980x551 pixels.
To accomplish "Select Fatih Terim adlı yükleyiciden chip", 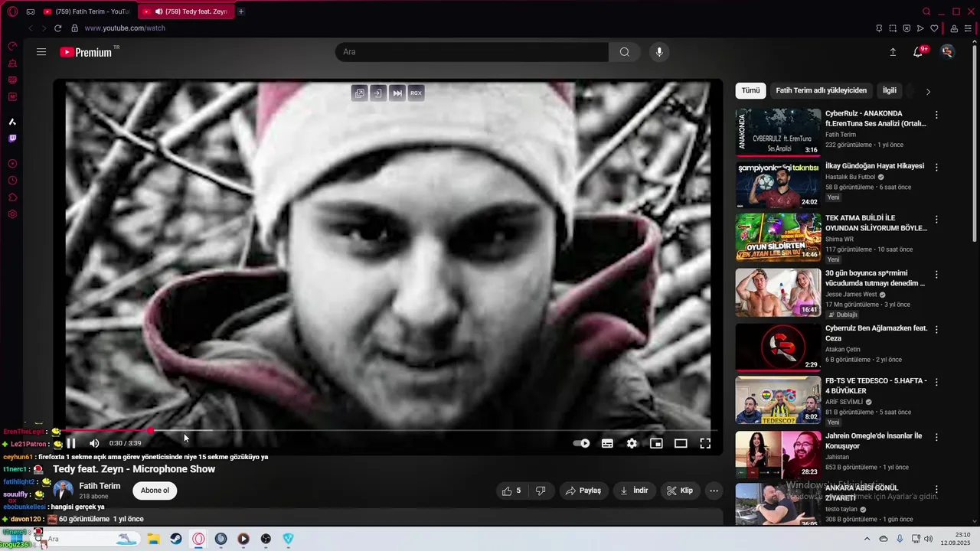I will pyautogui.click(x=821, y=90).
